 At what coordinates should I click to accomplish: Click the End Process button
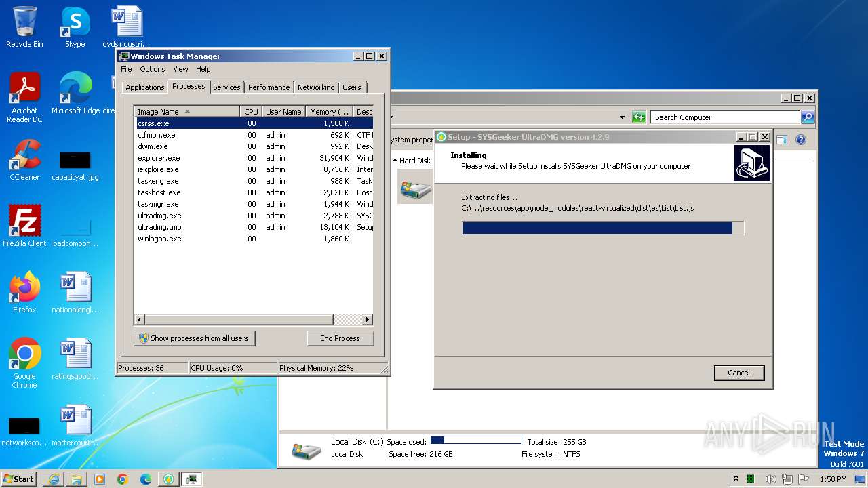coord(340,338)
